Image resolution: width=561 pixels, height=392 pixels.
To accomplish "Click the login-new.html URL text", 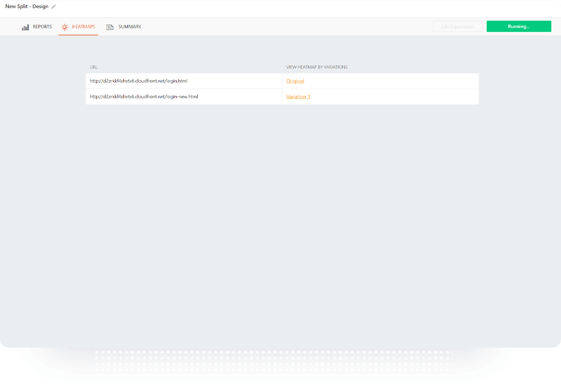I will pyautogui.click(x=143, y=97).
